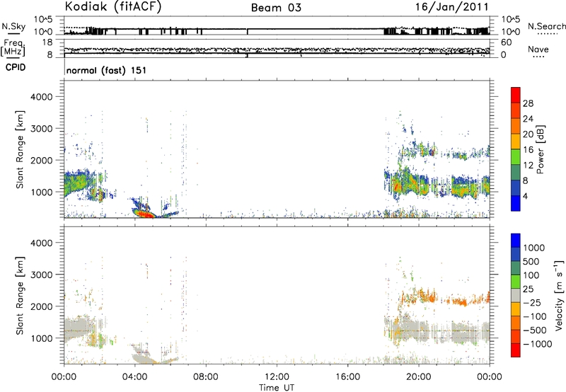Image resolution: width=566 pixels, height=392 pixels.
Task: Click the date '16/Jan/2011'
Action: (x=452, y=7)
